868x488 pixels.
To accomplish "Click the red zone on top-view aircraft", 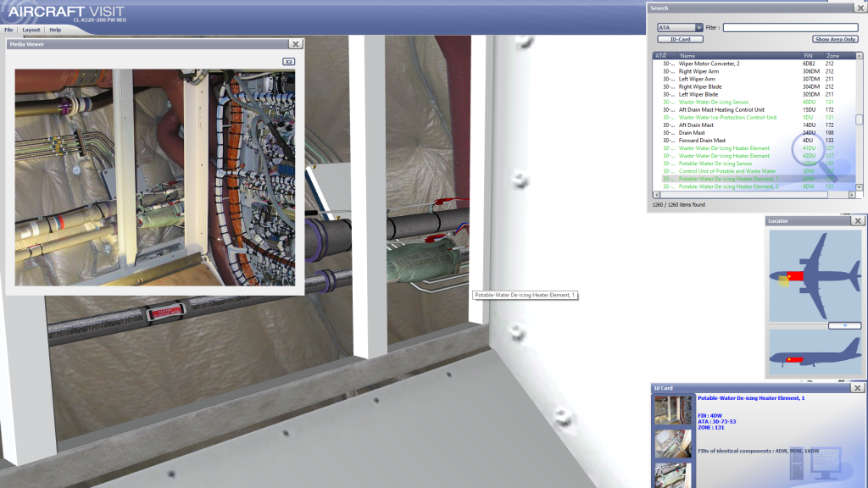I will [x=794, y=277].
